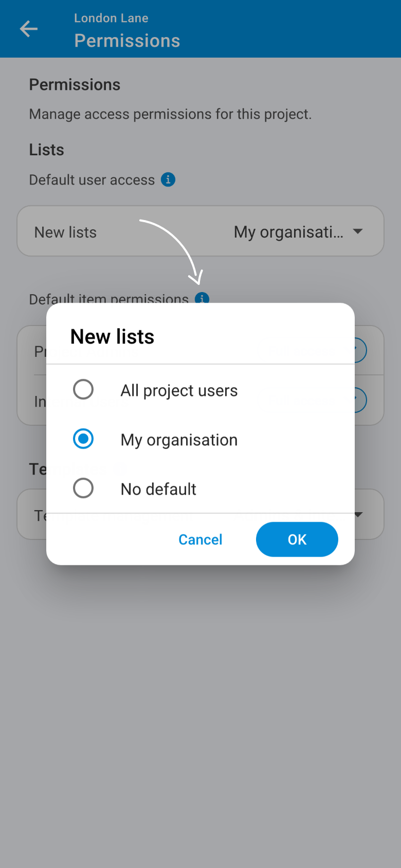
Task: Open the My organisati... dropdown value
Action: tap(288, 232)
